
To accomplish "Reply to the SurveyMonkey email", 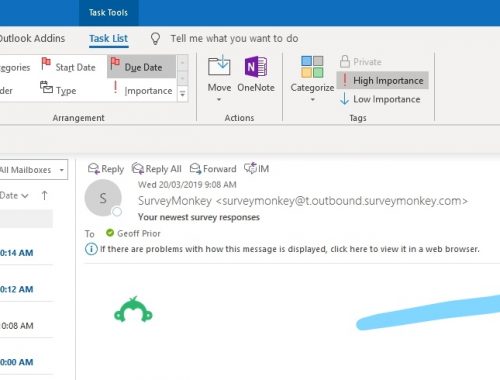I will pyautogui.click(x=106, y=169).
